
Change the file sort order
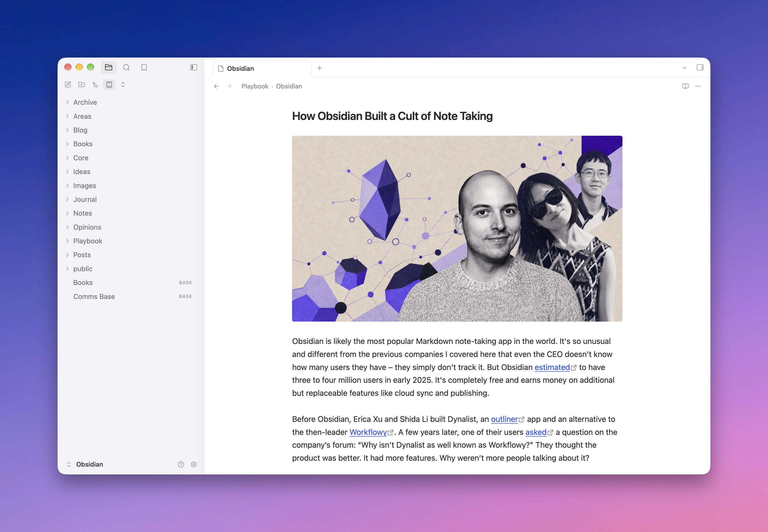95,85
